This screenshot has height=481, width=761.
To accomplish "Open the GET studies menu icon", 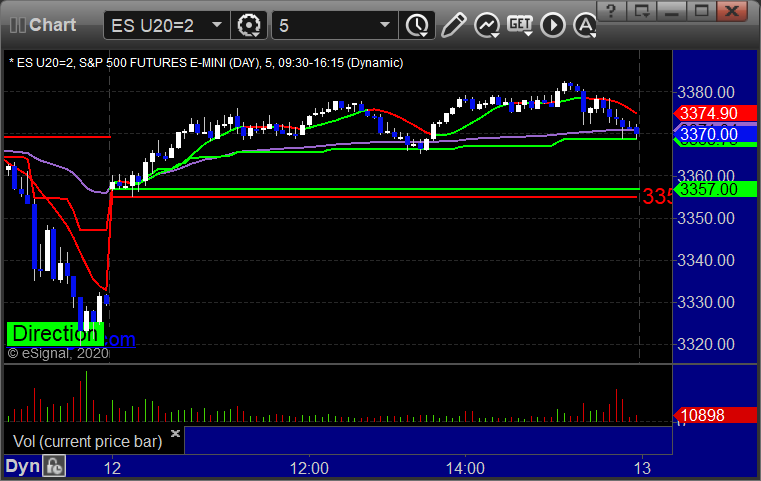I will 520,25.
